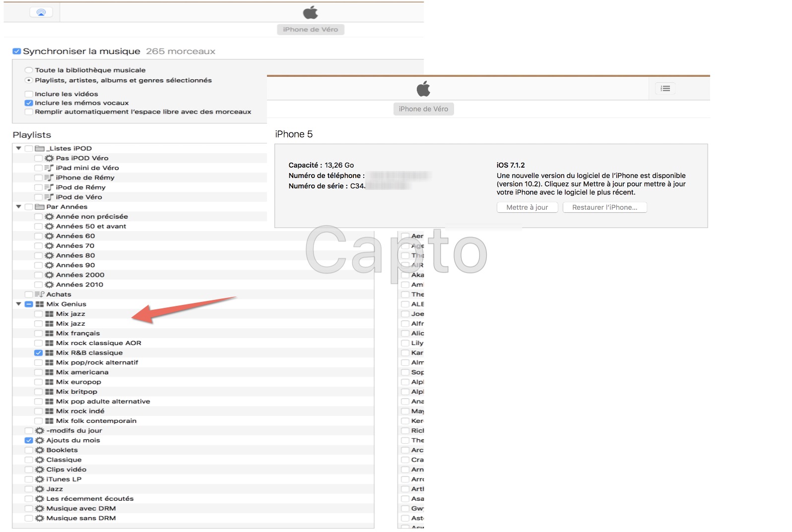Click the Genius icon of Mix britpop

[49, 392]
